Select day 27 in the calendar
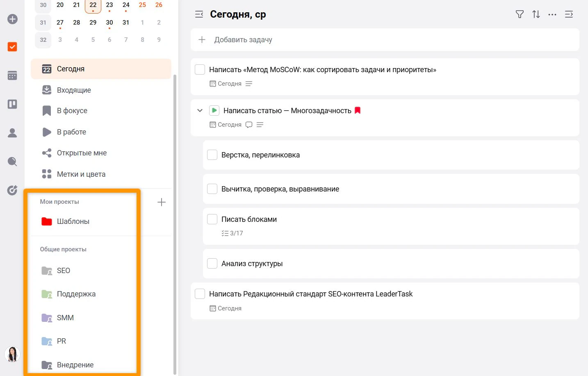The width and height of the screenshot is (588, 376). [60, 23]
